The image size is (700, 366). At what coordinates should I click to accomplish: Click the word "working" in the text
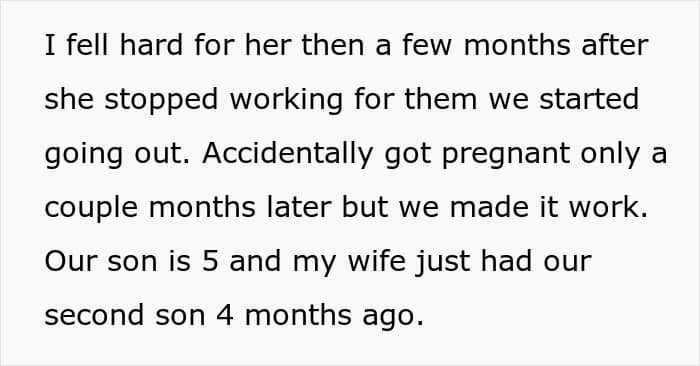pyautogui.click(x=286, y=101)
